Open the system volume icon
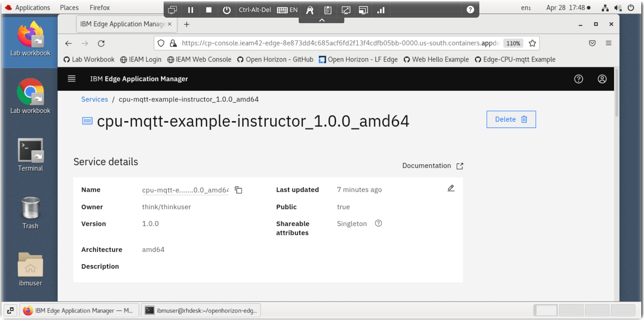The image size is (644, 320). click(618, 8)
